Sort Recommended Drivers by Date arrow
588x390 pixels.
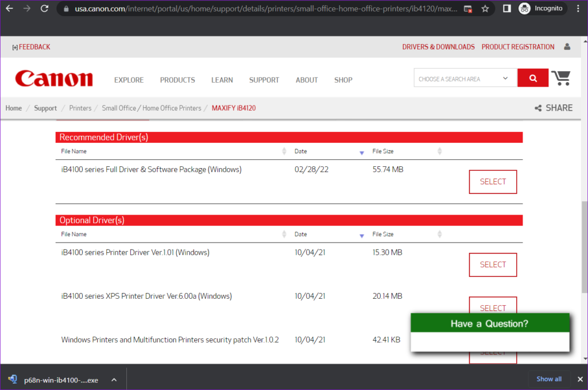(x=362, y=152)
